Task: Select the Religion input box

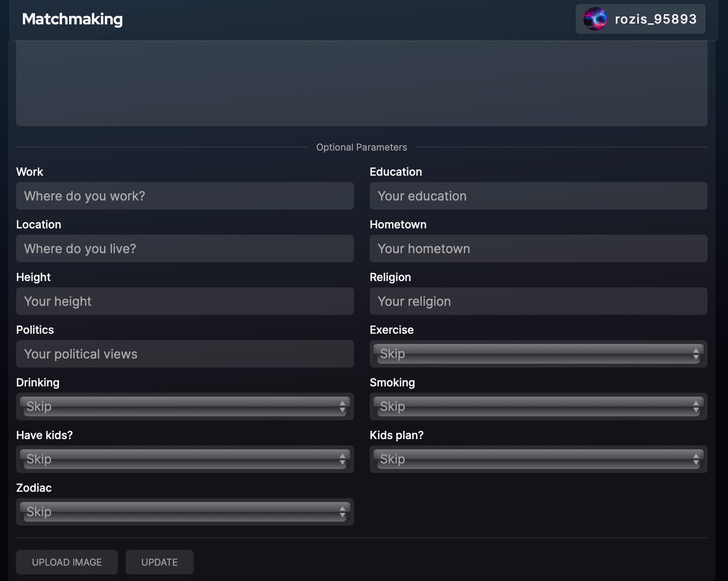Action: pos(539,301)
